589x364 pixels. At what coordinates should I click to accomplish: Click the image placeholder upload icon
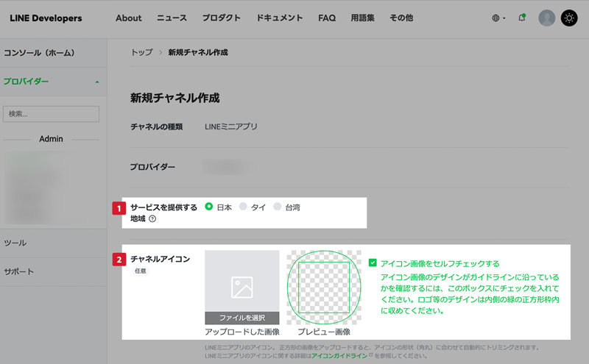pyautogui.click(x=242, y=287)
